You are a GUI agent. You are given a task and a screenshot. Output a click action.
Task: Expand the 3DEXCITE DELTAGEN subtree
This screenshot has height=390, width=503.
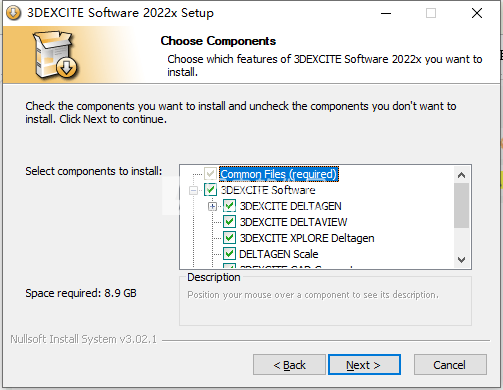(x=212, y=206)
